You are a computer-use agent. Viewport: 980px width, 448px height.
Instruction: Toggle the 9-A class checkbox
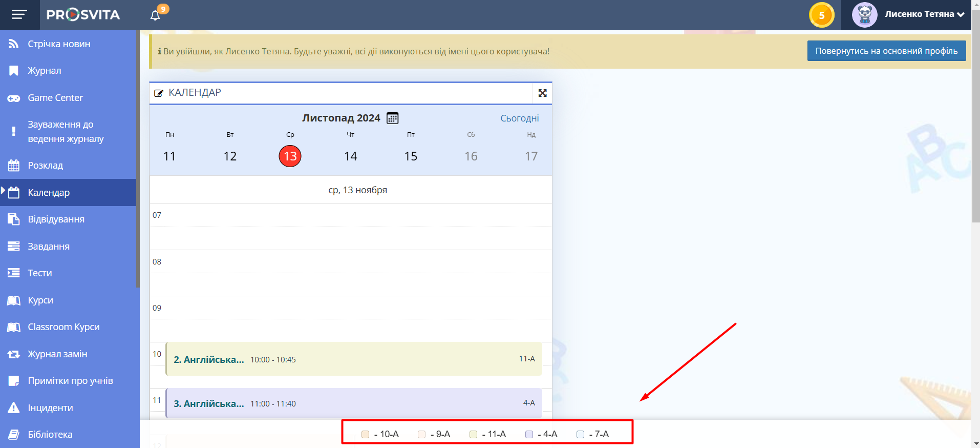[x=421, y=435]
